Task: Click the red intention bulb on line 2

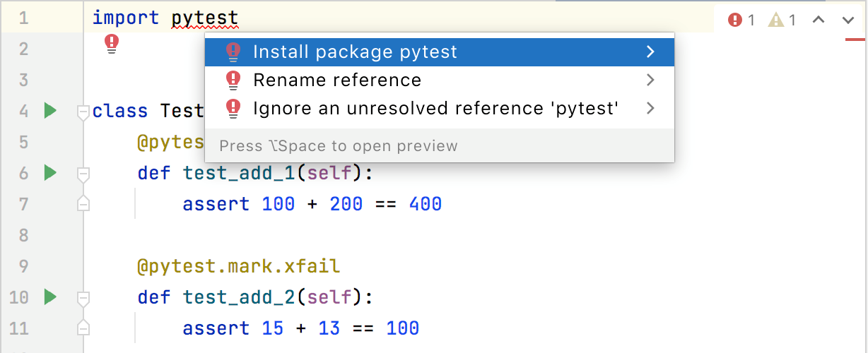Action: point(112,44)
